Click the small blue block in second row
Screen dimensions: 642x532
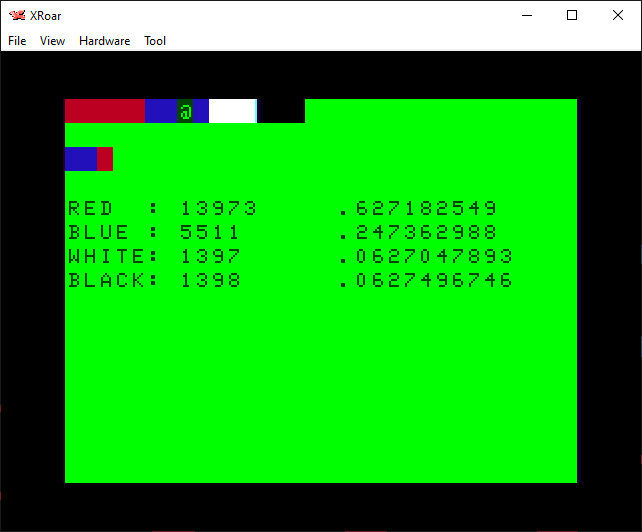click(81, 159)
